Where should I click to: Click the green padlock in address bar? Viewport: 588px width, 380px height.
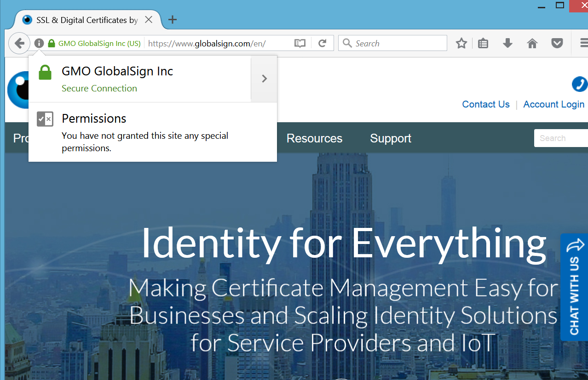pyautogui.click(x=52, y=44)
